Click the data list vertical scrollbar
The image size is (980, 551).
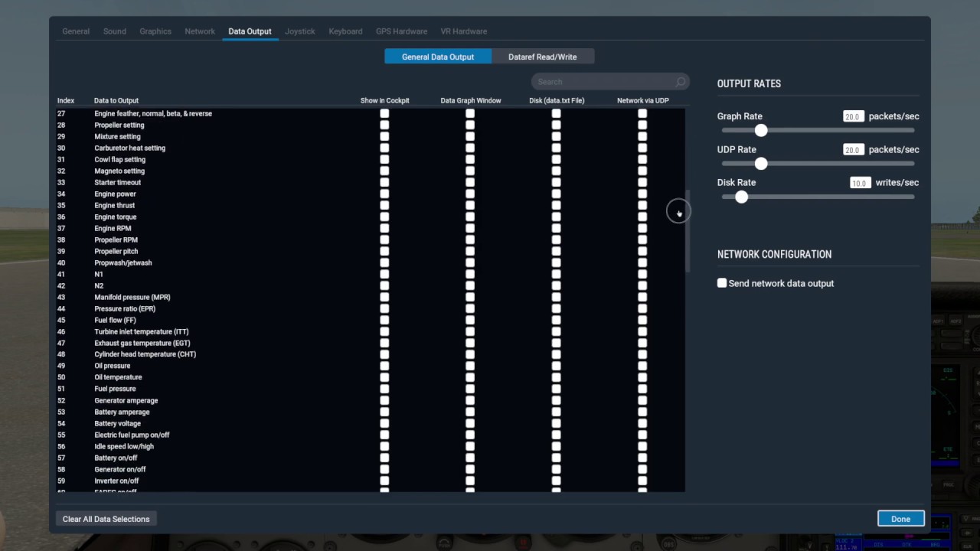(688, 230)
